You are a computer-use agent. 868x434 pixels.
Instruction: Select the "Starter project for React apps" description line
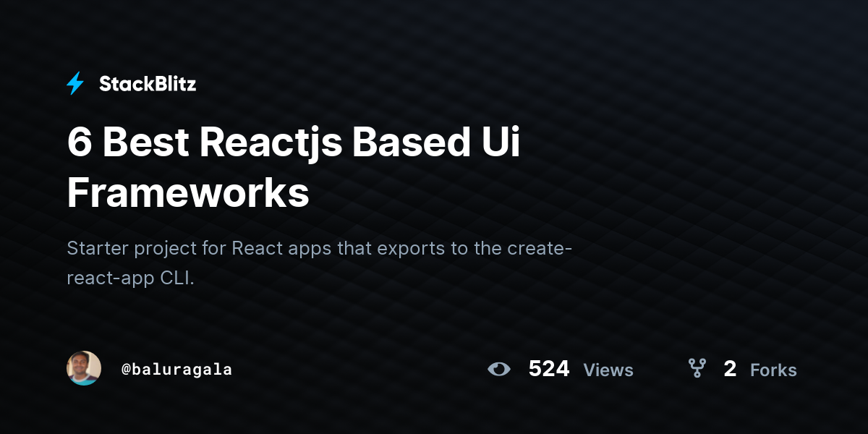click(x=320, y=249)
